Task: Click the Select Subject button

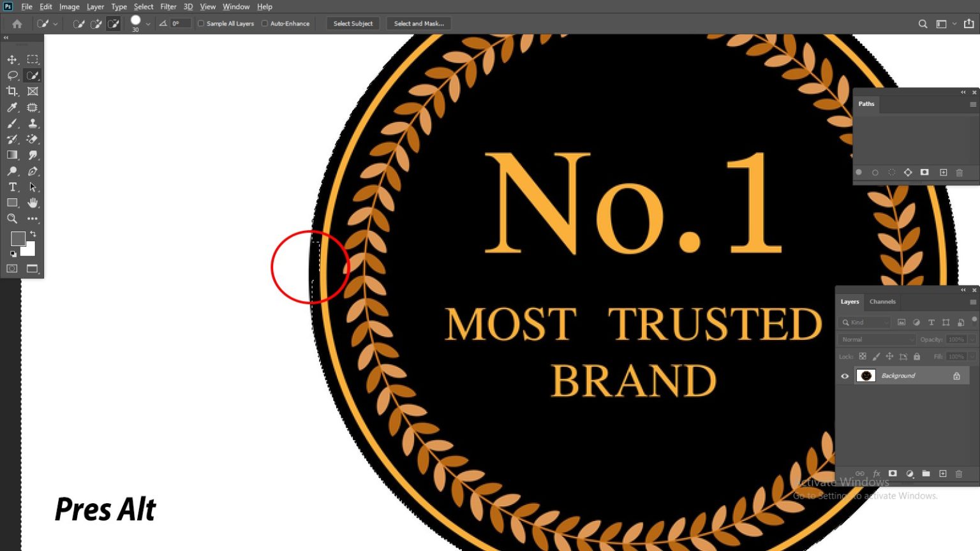Action: (x=353, y=24)
